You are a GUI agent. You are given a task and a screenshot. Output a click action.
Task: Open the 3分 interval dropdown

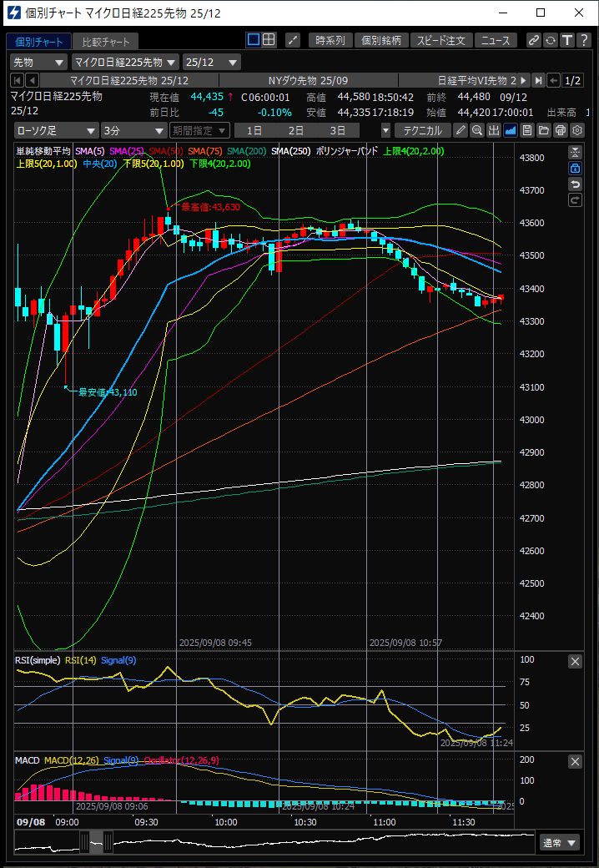point(133,131)
